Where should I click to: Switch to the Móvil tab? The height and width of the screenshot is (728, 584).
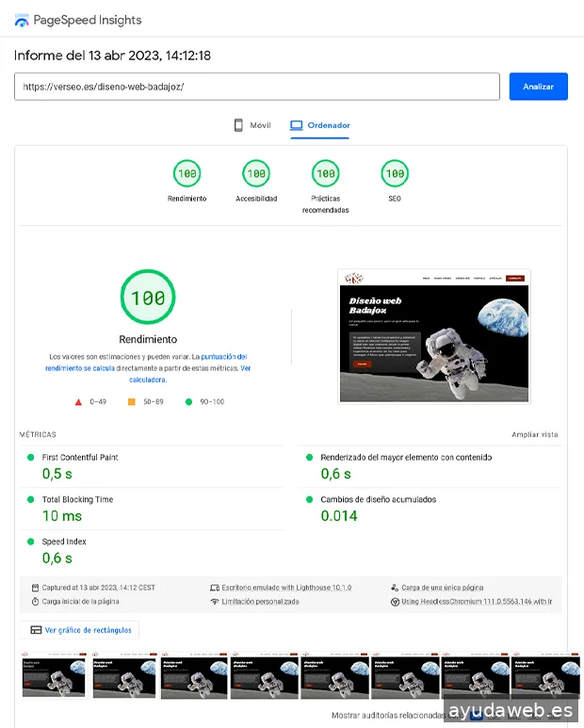click(x=251, y=125)
